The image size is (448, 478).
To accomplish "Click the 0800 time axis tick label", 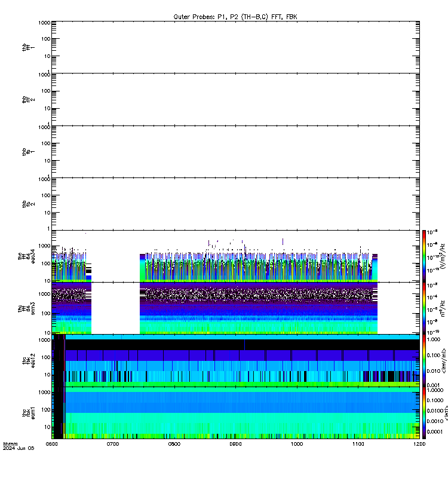I will click(x=174, y=444).
